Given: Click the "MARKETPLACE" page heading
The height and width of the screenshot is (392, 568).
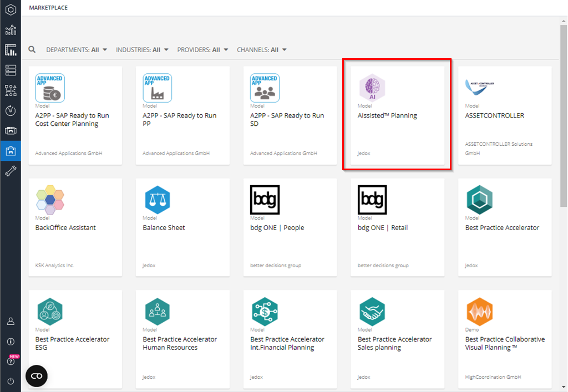Looking at the screenshot, I should click(x=48, y=8).
